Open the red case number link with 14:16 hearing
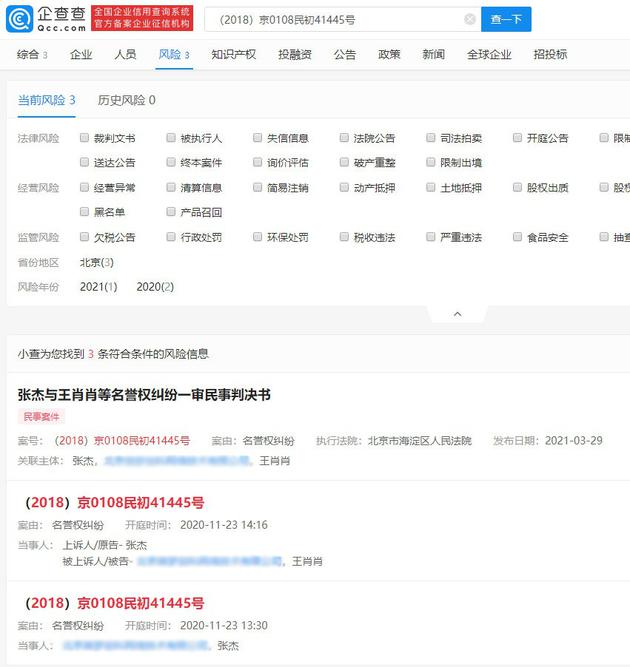Viewport: 630px width, 667px height. pos(115,502)
